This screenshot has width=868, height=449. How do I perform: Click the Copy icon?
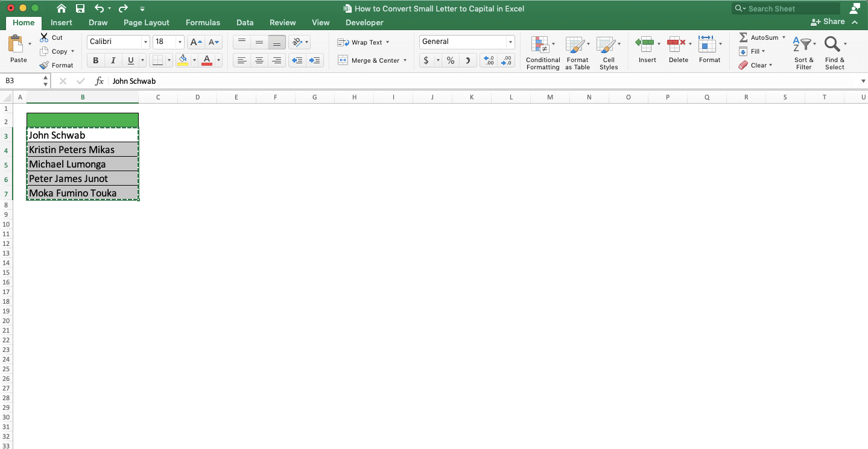[x=44, y=51]
